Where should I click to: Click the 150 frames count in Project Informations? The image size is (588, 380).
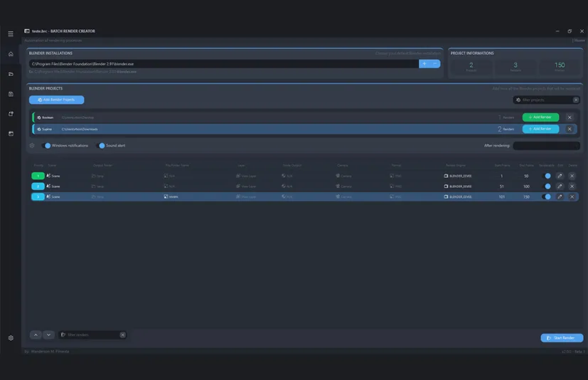point(560,65)
